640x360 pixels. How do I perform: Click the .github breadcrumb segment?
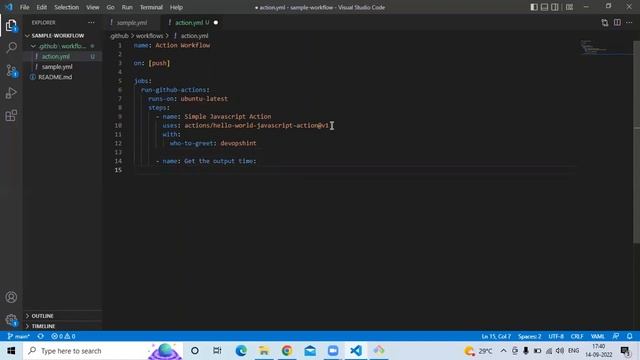tap(119, 36)
